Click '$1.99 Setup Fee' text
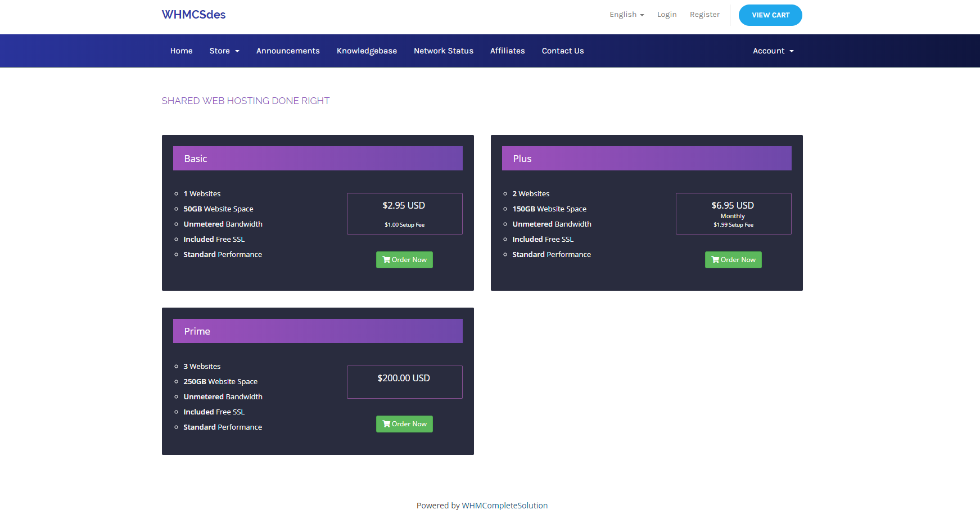The image size is (980, 523). point(733,225)
